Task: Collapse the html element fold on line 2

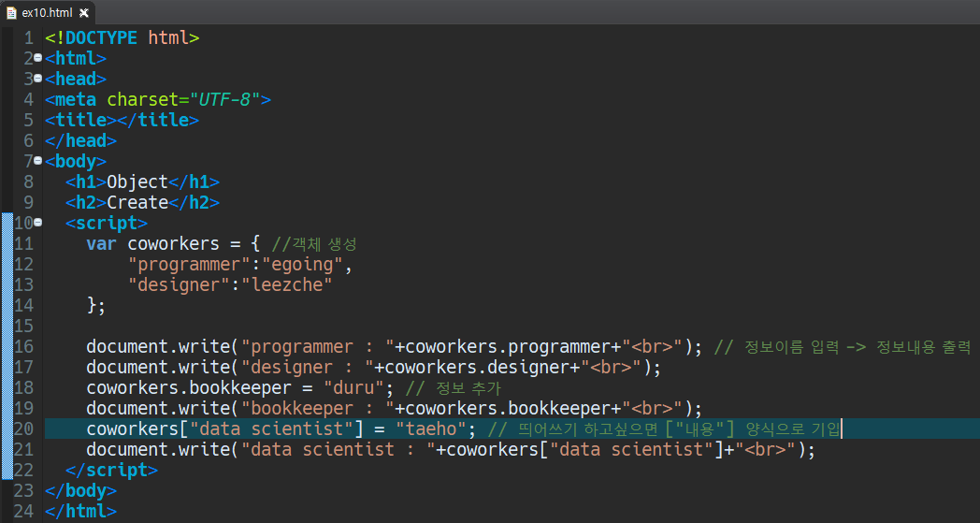Action: coord(38,58)
